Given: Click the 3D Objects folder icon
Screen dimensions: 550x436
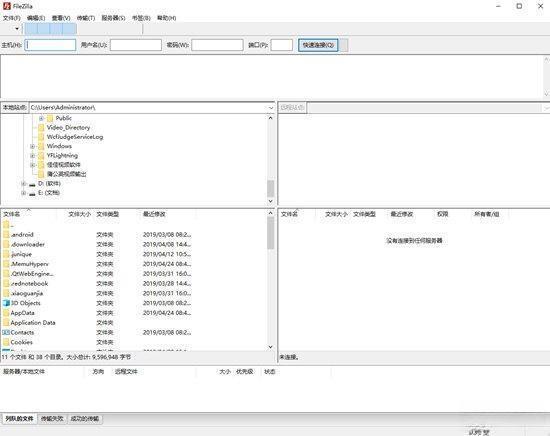Looking at the screenshot, I should coord(6,303).
